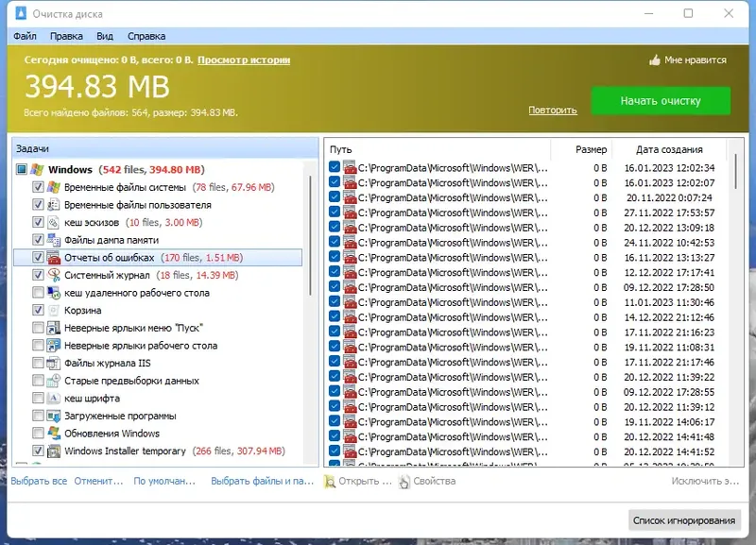The image size is (756, 545).
Task: Click the thumbs-up icon next to Мне нравится
Action: [654, 60]
